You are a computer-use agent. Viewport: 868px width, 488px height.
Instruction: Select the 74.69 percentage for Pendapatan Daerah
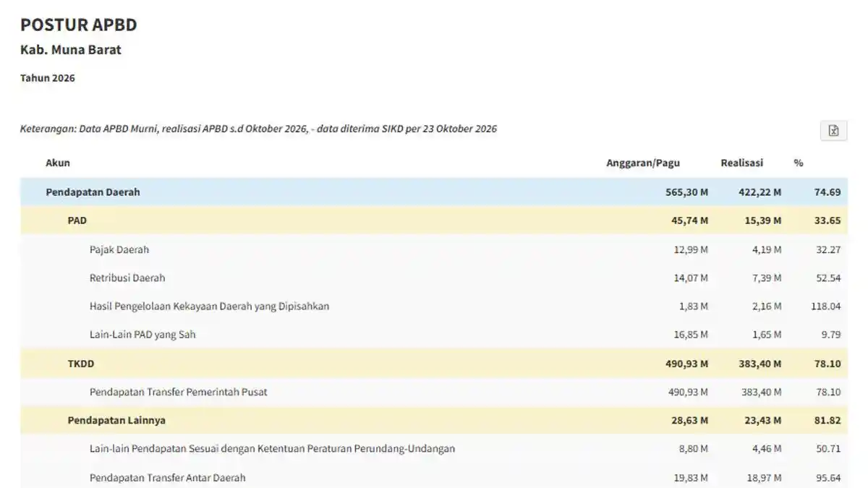[827, 192]
